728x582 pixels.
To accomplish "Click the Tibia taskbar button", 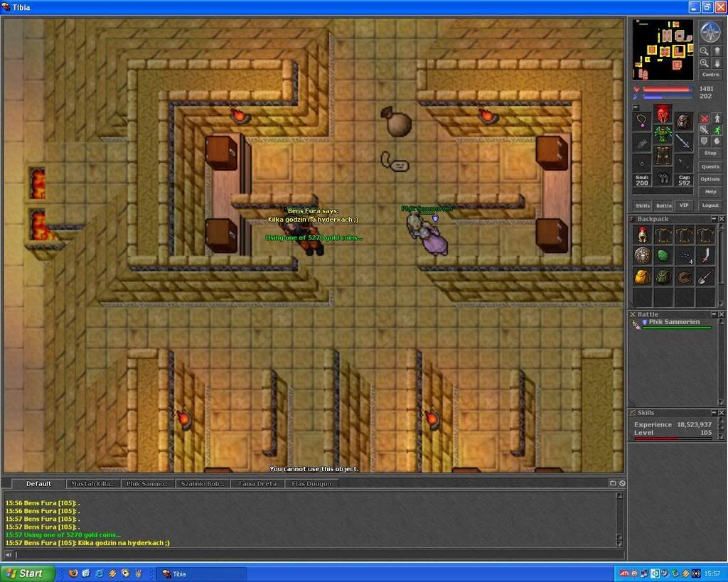I will point(200,574).
